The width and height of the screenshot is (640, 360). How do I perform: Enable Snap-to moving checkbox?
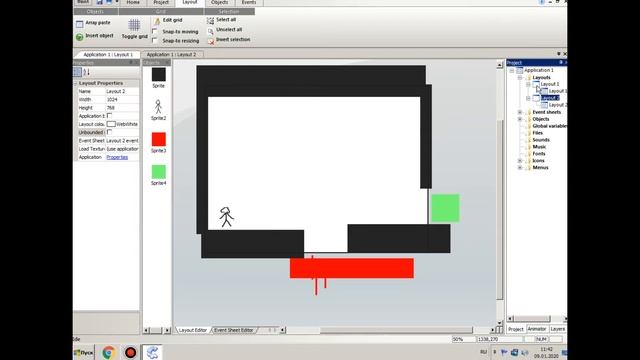155,31
